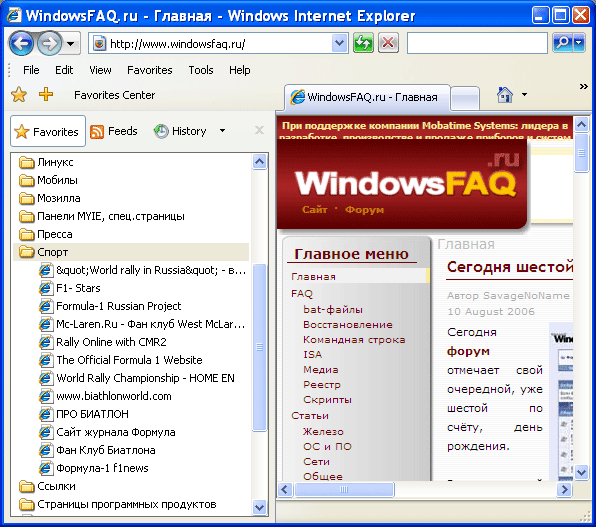Screen dimensions: 596x527
Task: Click the page scroll down arrow
Action: 582,473
